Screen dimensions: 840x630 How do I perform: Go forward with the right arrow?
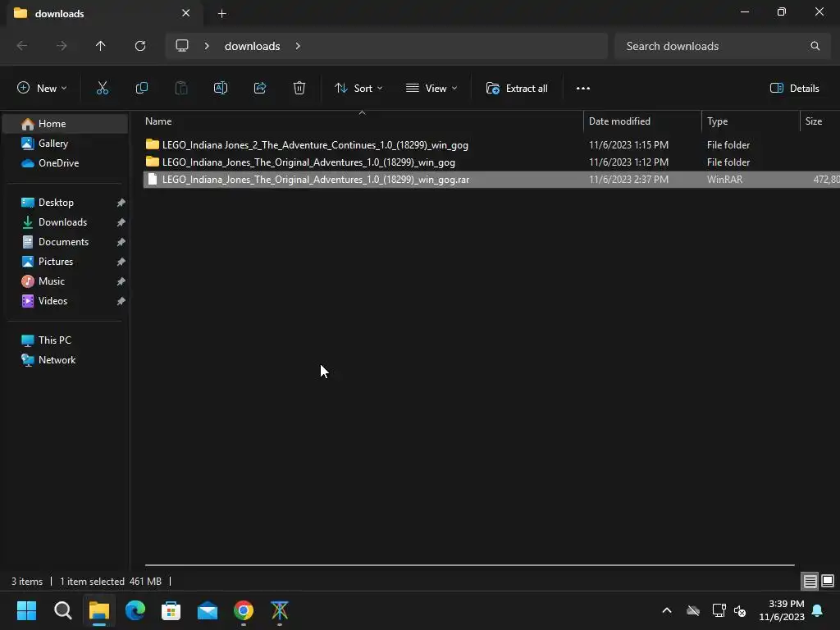(62, 46)
